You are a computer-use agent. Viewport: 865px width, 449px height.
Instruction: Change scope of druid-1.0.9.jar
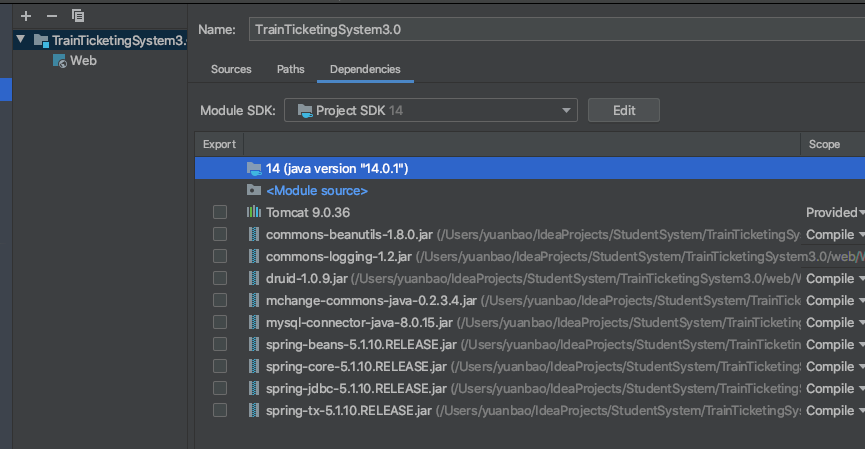pyautogui.click(x=835, y=279)
